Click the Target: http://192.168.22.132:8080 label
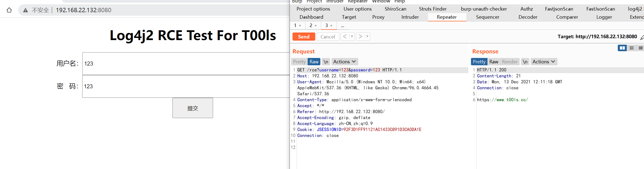This screenshot has width=644, height=169. [x=597, y=37]
